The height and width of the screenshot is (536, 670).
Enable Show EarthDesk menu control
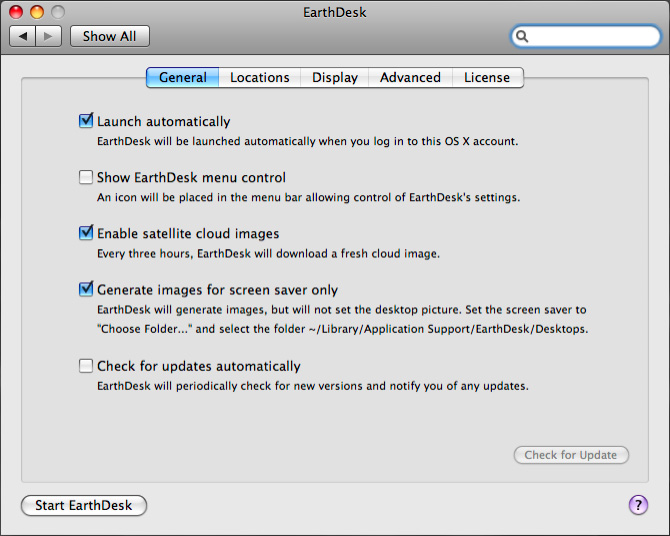tap(86, 177)
